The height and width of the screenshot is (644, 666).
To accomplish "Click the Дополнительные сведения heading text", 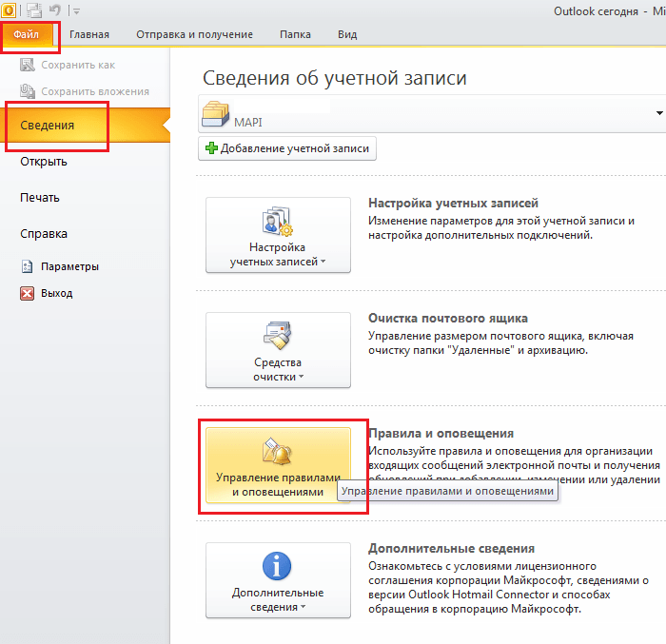I will 451,549.
